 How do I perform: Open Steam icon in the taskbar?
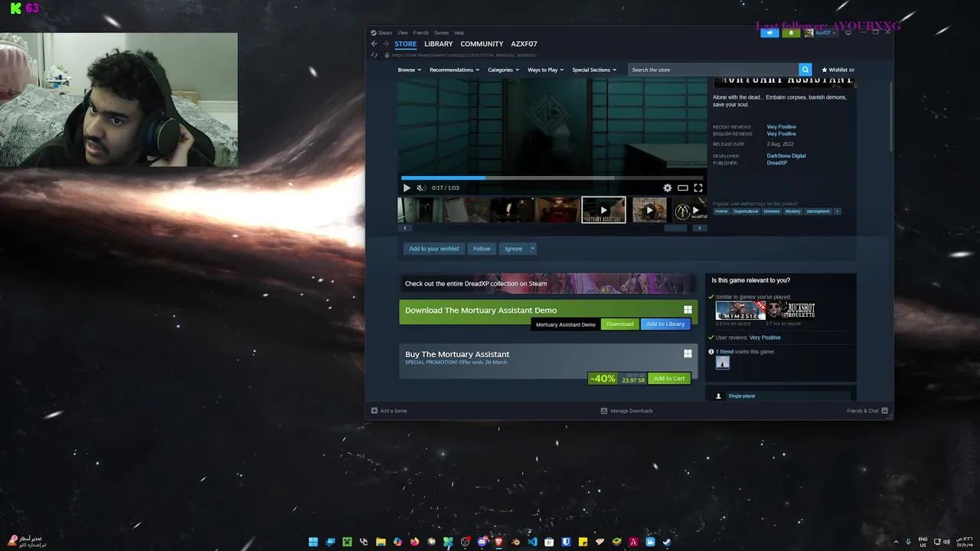point(667,542)
